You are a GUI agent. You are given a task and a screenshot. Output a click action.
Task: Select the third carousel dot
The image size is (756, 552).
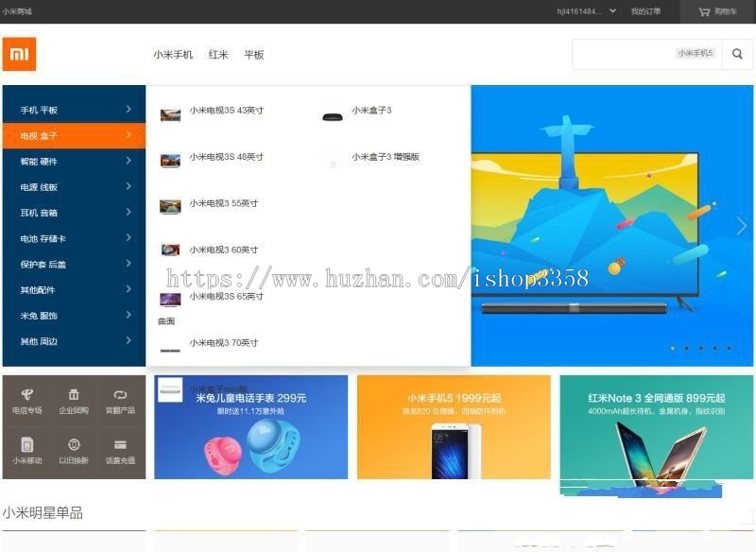[x=701, y=348]
